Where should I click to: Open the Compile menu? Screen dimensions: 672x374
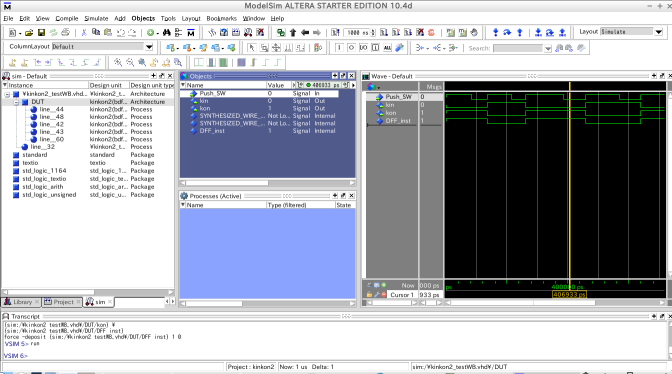(67, 18)
